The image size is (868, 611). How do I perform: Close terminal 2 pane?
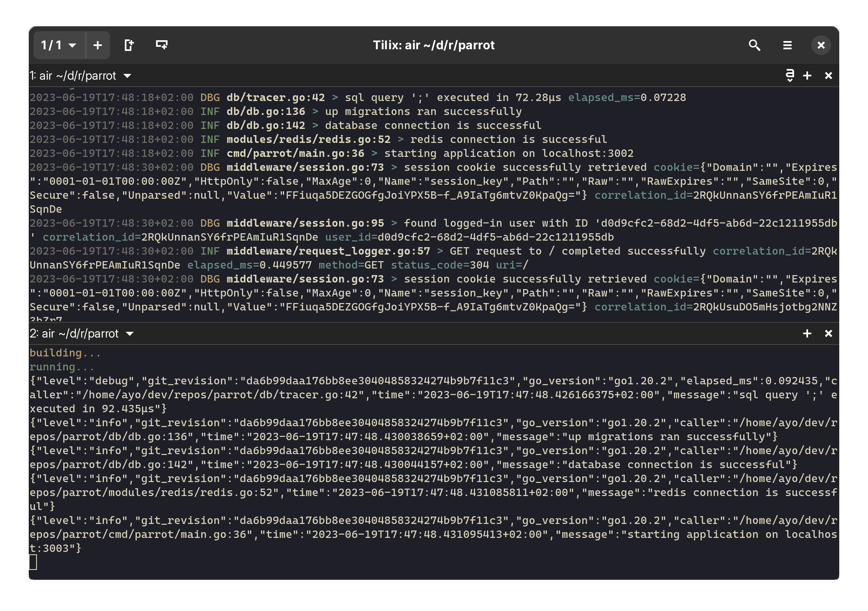(x=829, y=333)
